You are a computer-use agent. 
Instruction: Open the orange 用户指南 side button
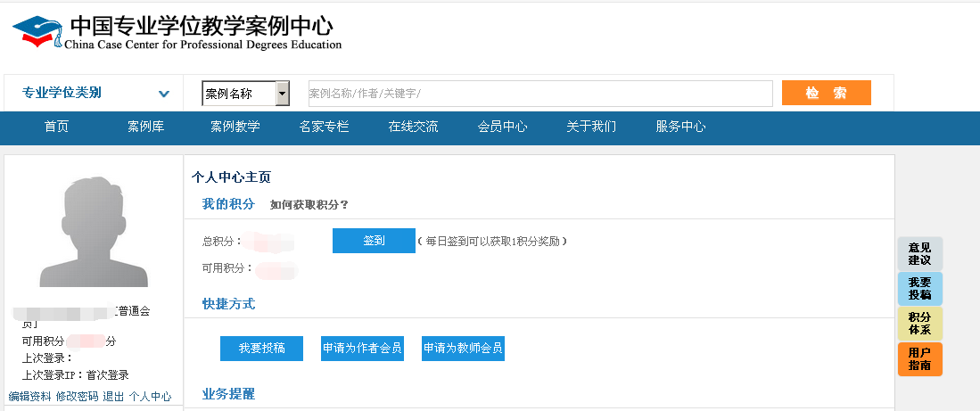[919, 359]
